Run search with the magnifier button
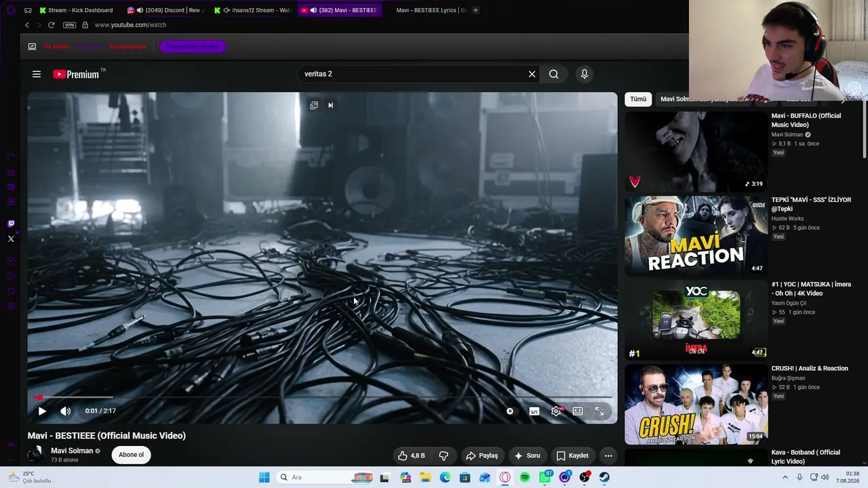The height and width of the screenshot is (488, 868). pos(554,74)
